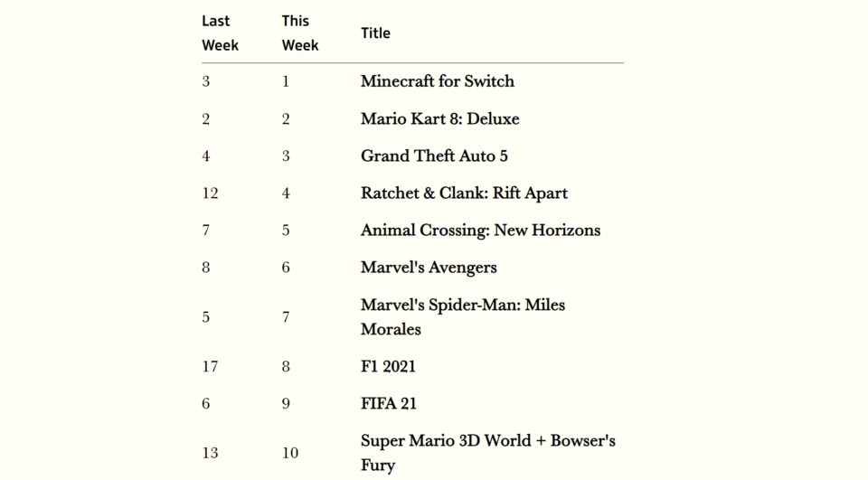This screenshot has height=480, width=868.
Task: Click last week rank 3 for Minecraft
Action: click(x=206, y=81)
